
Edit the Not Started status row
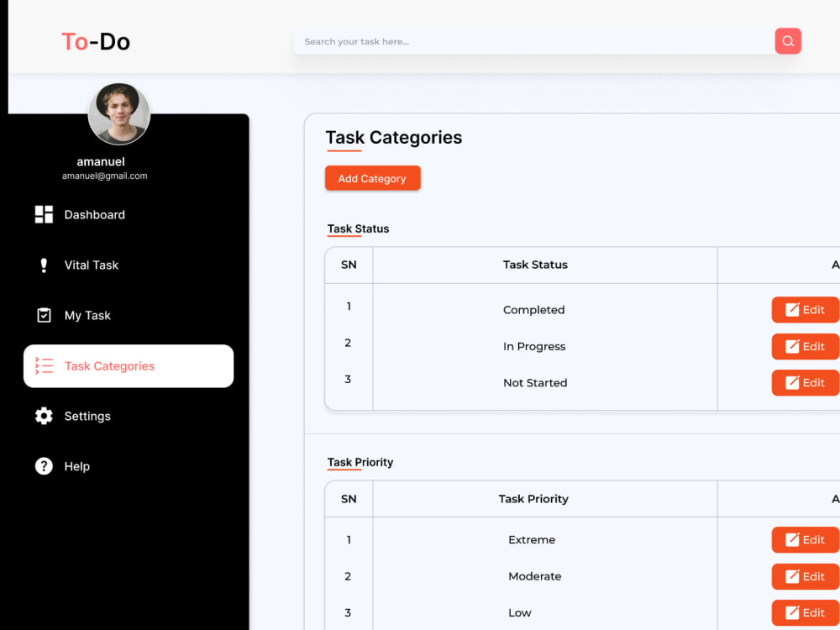[806, 382]
